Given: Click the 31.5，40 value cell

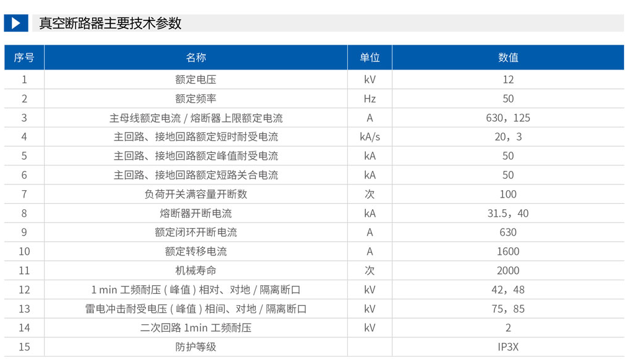Looking at the screenshot, I should tap(508, 213).
